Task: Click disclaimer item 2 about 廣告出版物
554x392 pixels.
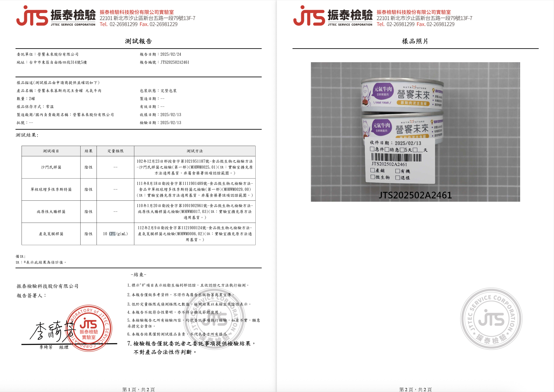Action: (181, 295)
